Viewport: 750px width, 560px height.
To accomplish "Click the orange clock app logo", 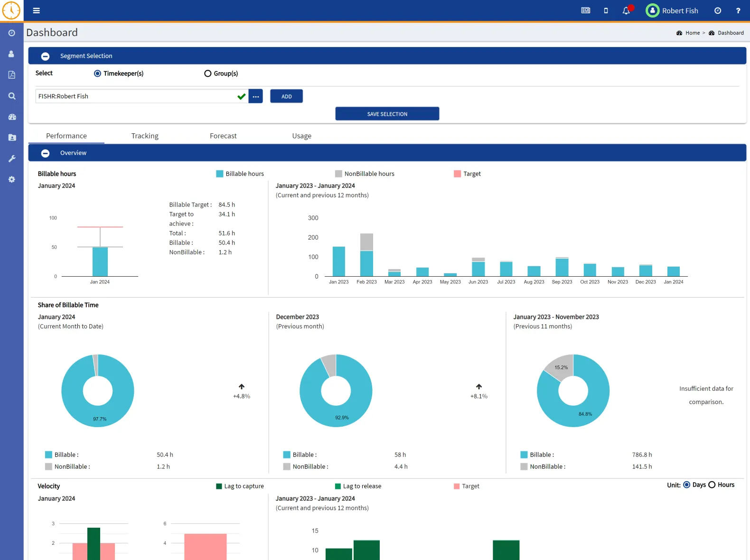I will point(11,10).
